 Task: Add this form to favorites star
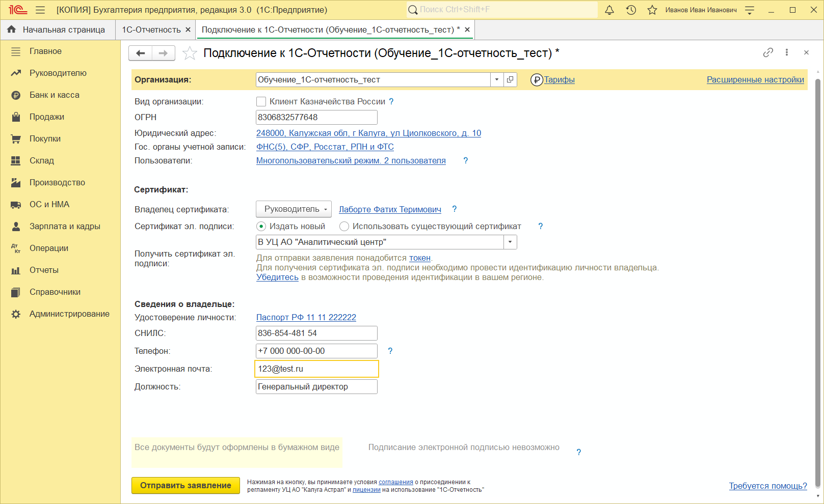[x=190, y=53]
